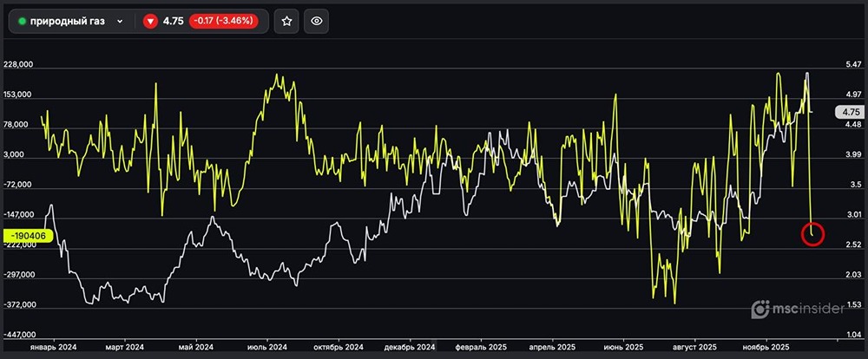
Task: Click the 4.97 right axis value
Action: 854,95
